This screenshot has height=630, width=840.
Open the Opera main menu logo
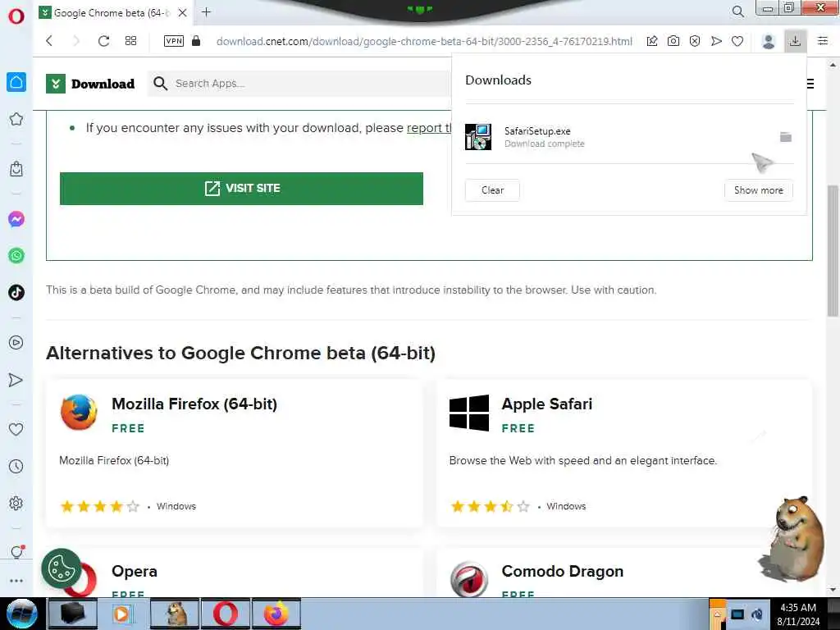point(16,16)
